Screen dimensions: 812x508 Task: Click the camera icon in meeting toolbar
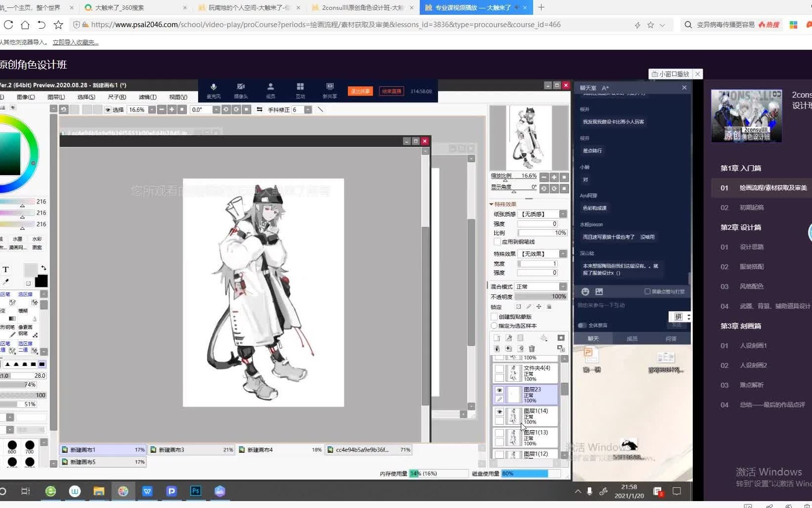coord(240,87)
